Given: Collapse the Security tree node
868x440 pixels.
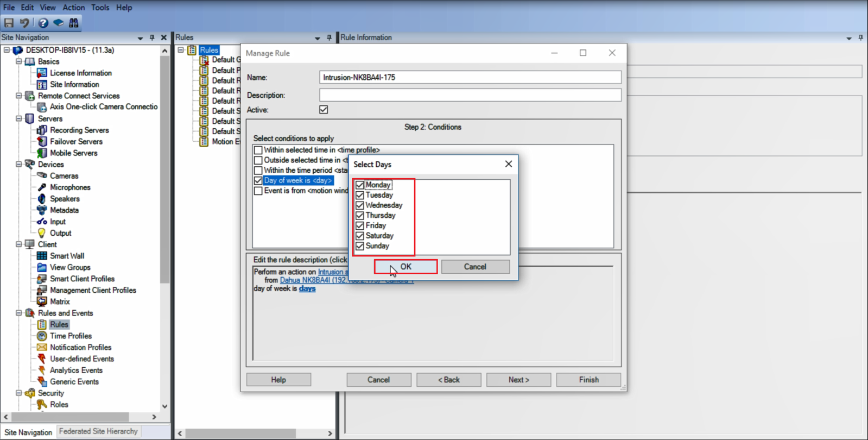Looking at the screenshot, I should [x=18, y=393].
